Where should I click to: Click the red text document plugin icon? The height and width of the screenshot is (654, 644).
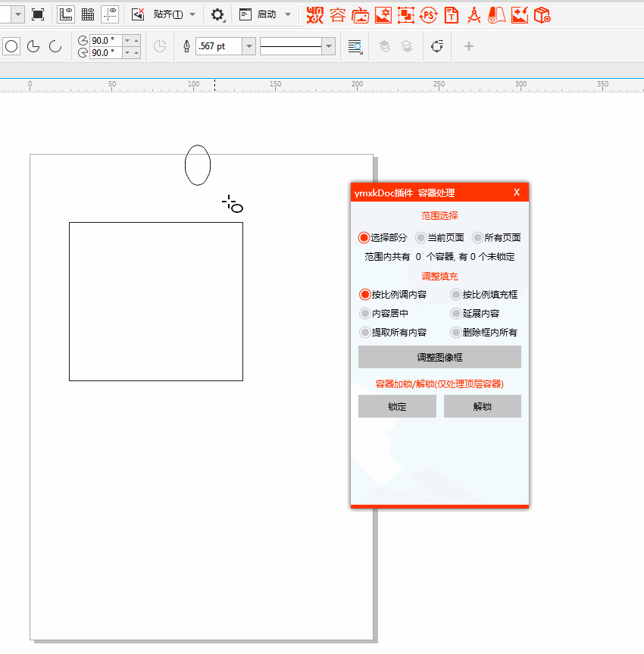[452, 15]
